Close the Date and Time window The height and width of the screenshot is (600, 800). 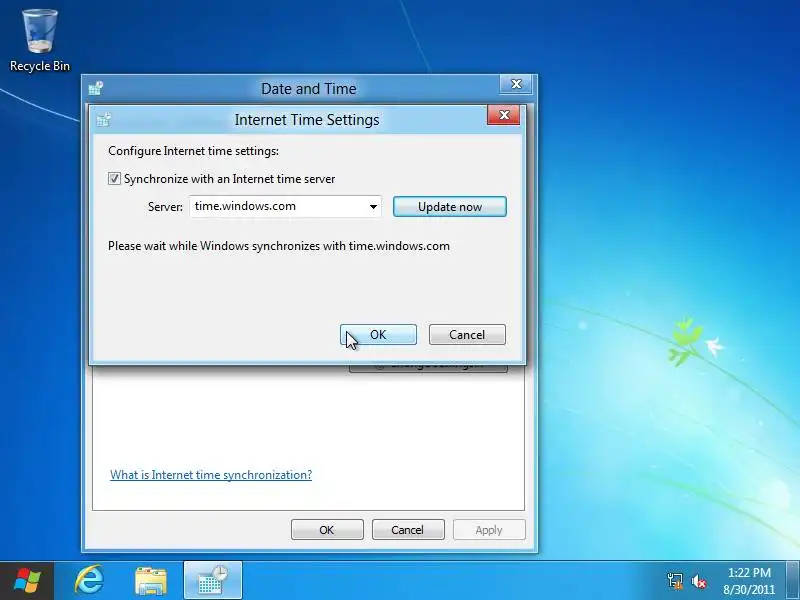(x=516, y=84)
